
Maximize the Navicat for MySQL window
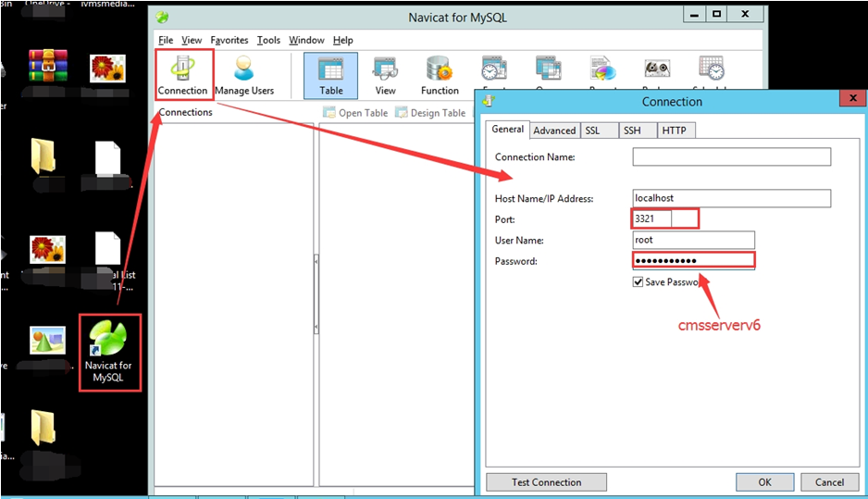[x=716, y=15]
